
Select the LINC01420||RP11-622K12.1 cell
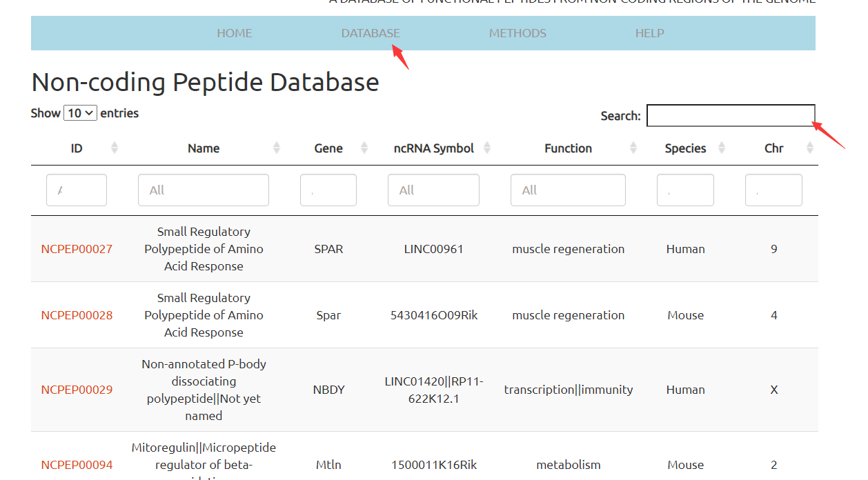(x=434, y=390)
